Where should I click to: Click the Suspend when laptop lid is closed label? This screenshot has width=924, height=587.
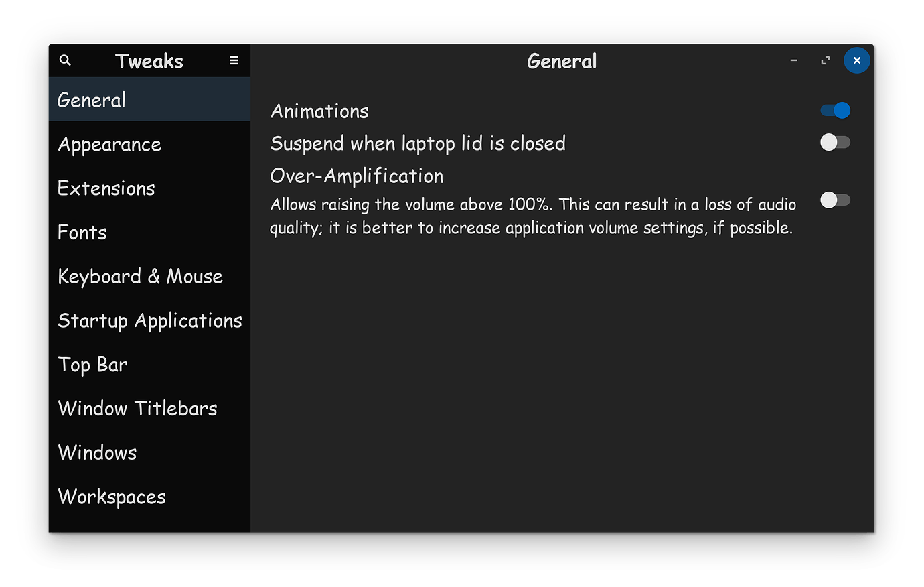[418, 143]
